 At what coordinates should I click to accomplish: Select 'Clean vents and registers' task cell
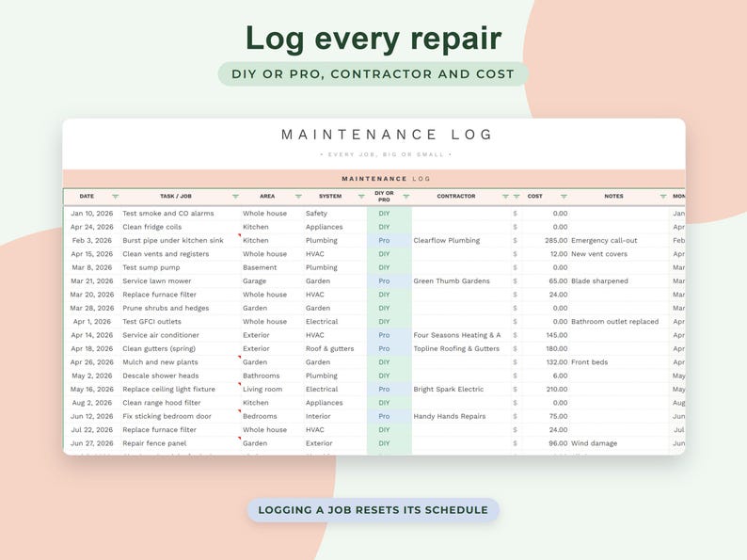(180, 254)
